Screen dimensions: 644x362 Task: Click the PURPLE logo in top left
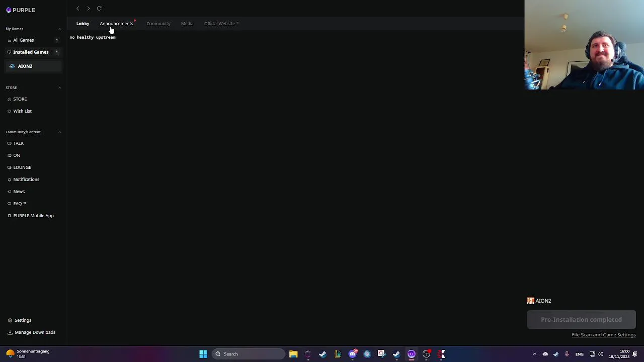pyautogui.click(x=21, y=10)
